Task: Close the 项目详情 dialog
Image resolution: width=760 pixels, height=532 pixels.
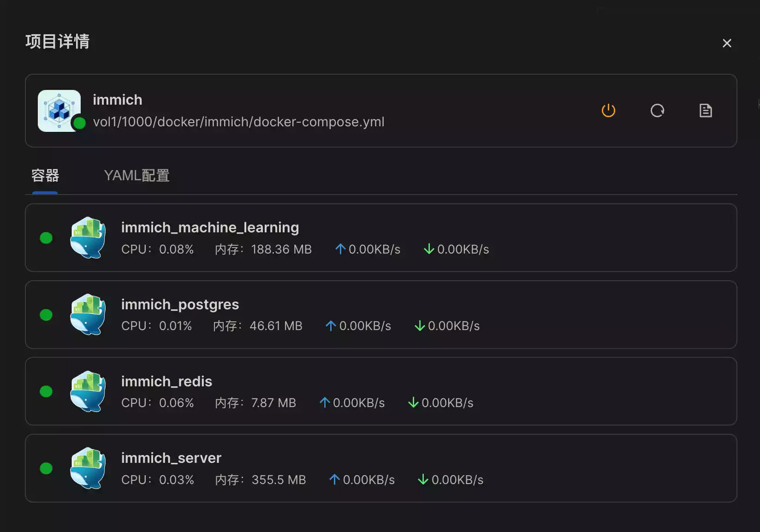Action: coord(727,43)
